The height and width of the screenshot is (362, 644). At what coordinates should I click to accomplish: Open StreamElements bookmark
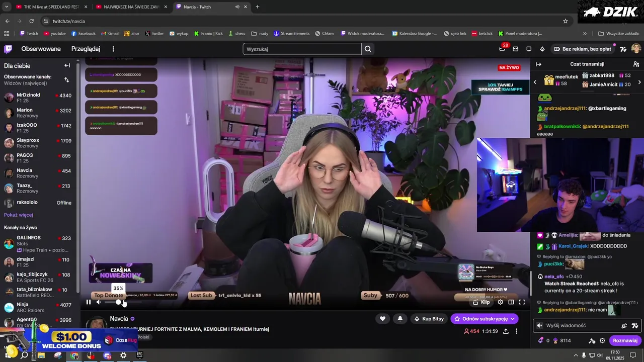tap(292, 33)
